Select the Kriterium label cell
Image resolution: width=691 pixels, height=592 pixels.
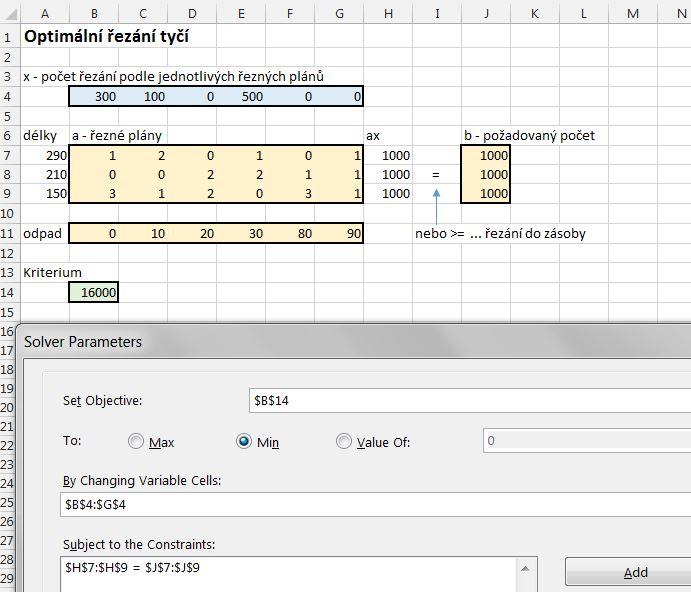52,272
